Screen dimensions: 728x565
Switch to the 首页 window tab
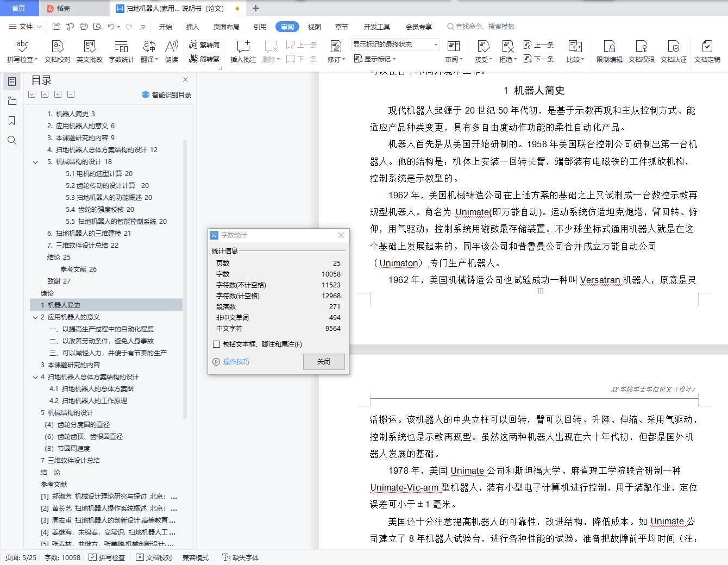tap(19, 8)
